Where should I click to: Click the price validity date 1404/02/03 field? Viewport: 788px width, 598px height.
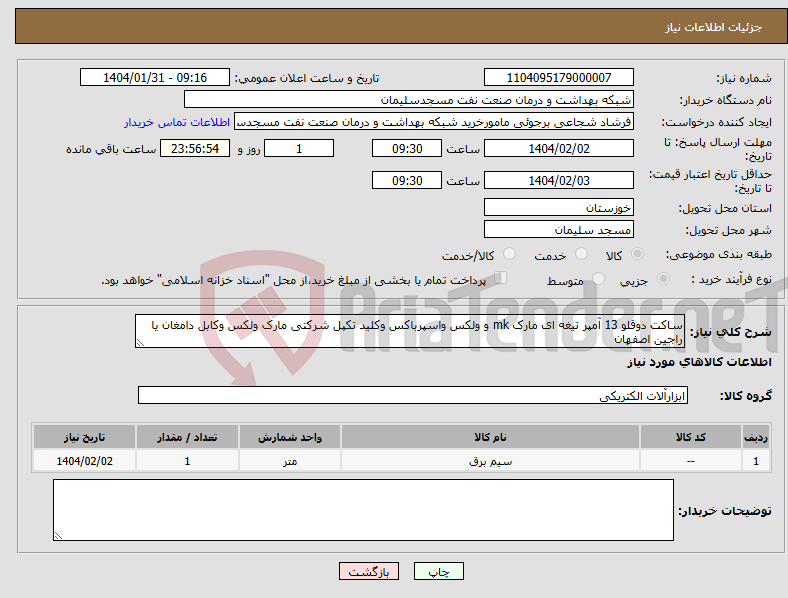point(559,180)
